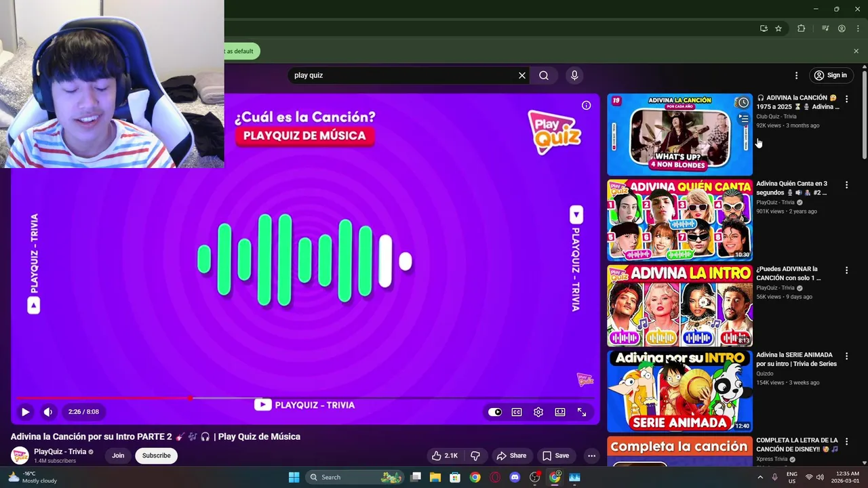Open the video info card icon

tap(586, 105)
